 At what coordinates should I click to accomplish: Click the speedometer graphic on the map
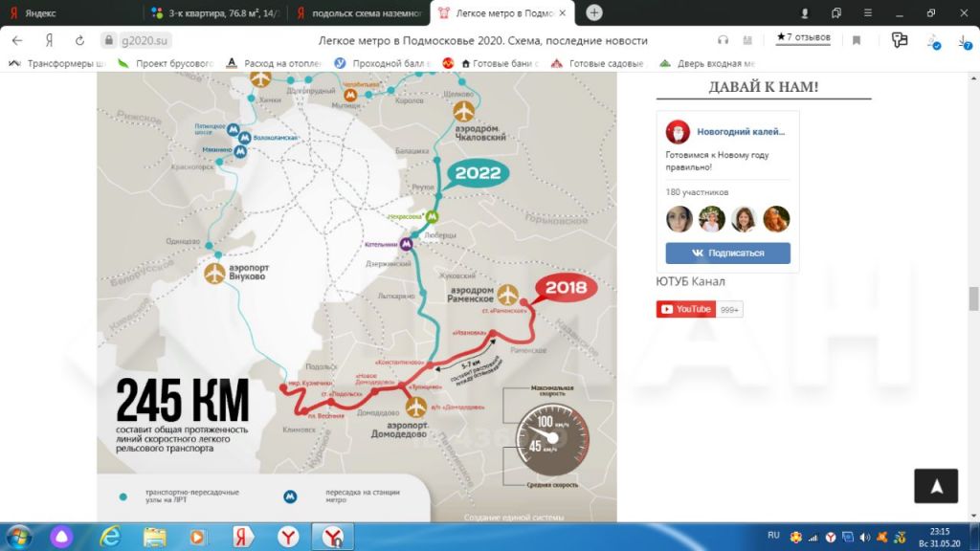[x=552, y=439]
